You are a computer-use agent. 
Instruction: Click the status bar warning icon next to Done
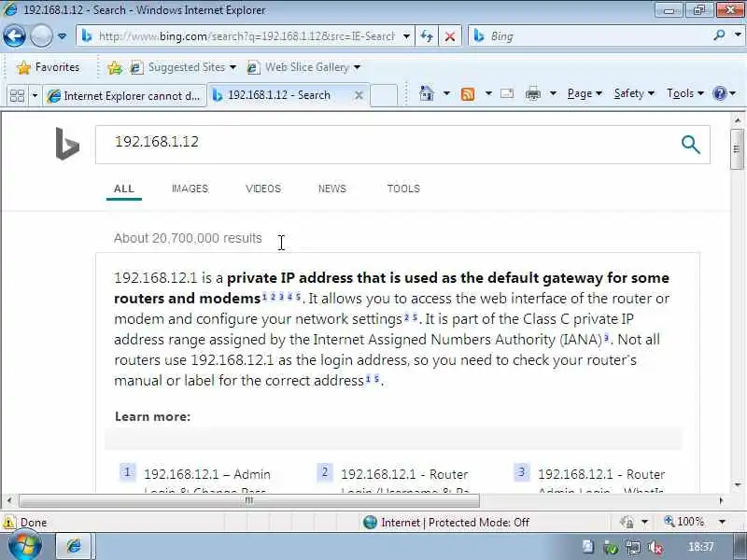pos(9,523)
